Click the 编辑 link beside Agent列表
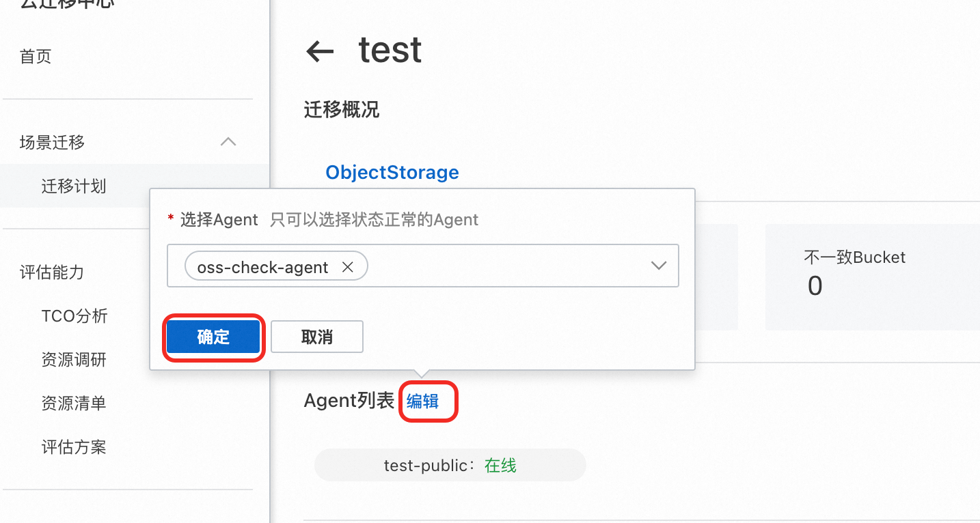The height and width of the screenshot is (523, 980). [423, 401]
